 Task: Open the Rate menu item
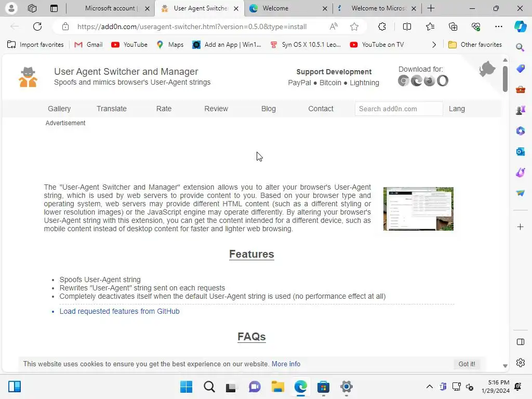164,109
